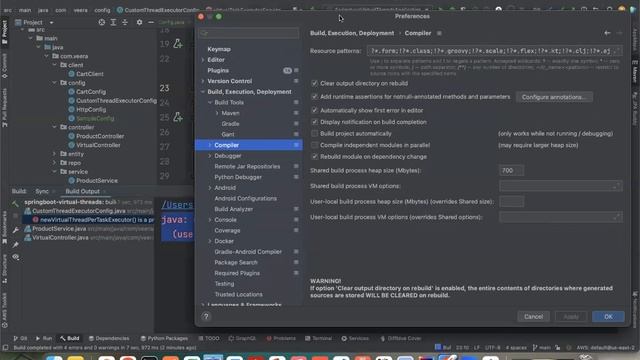Image resolution: width=640 pixels, height=360 pixels.
Task: Toggle Add runtime assertions for notnull-annotated methods checkbox
Action: click(315, 97)
